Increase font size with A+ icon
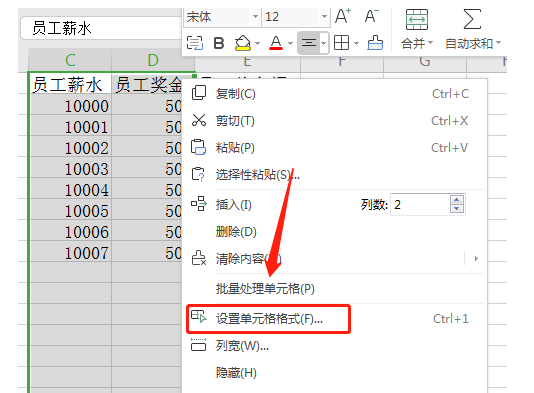 [343, 16]
